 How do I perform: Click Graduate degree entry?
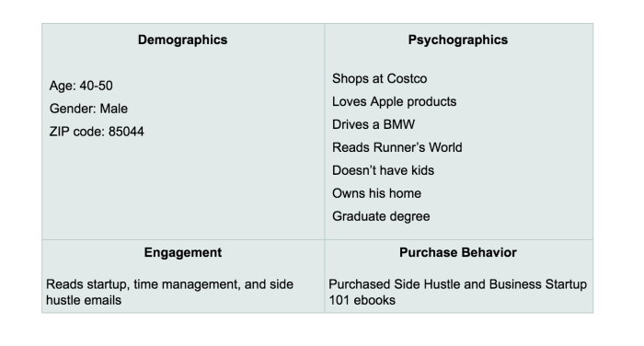pos(381,216)
